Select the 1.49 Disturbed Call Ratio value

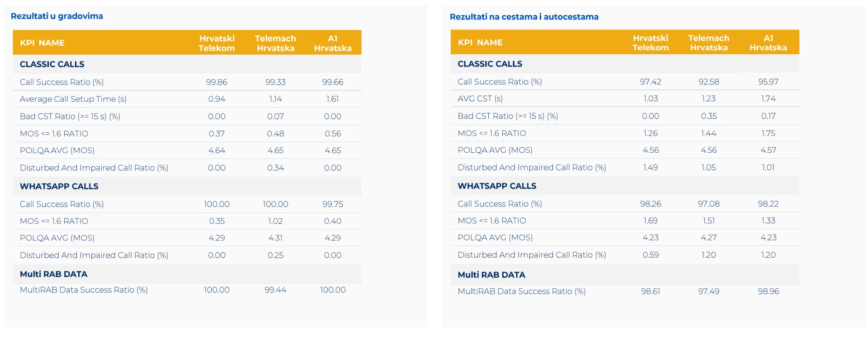coord(651,167)
